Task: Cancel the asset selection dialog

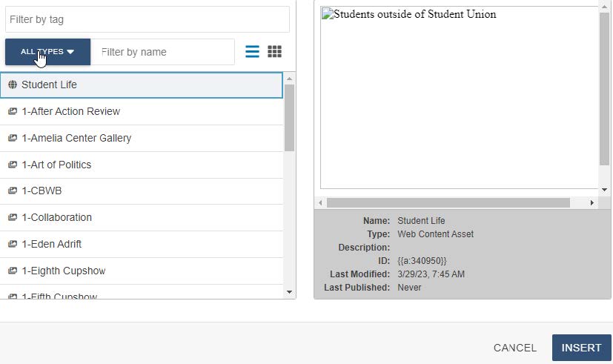Action: [x=514, y=348]
